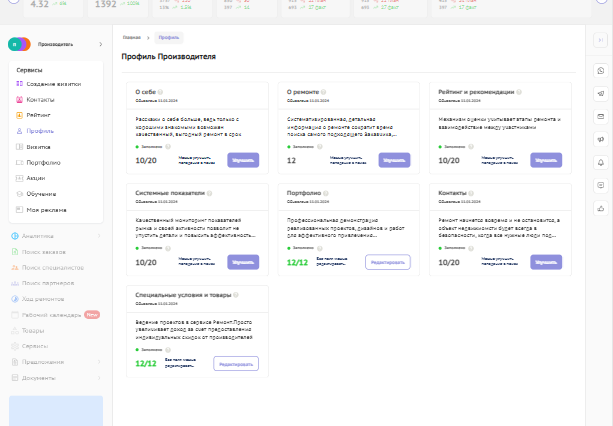Open notifications bell icon
The height and width of the screenshot is (426, 613).
601,163
